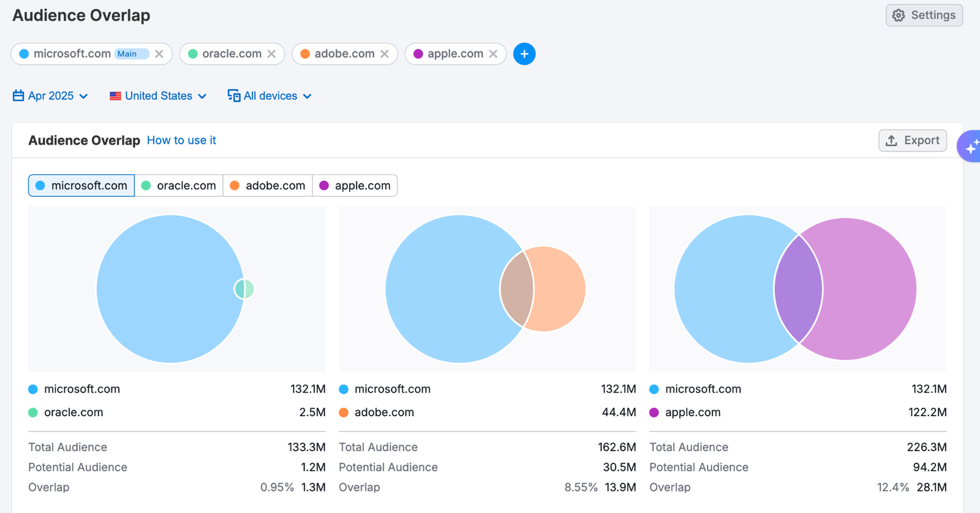Open the United States country dropdown
The height and width of the screenshot is (513, 980).
[x=158, y=96]
